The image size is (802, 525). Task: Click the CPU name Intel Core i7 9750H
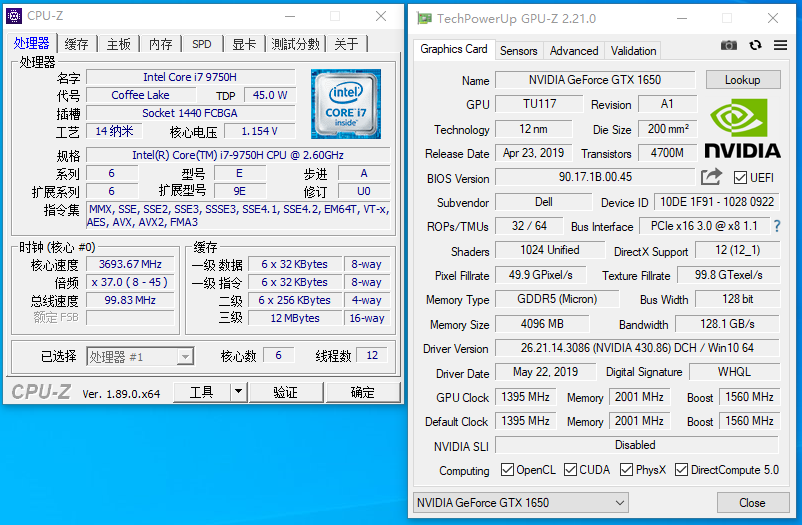(x=190, y=77)
